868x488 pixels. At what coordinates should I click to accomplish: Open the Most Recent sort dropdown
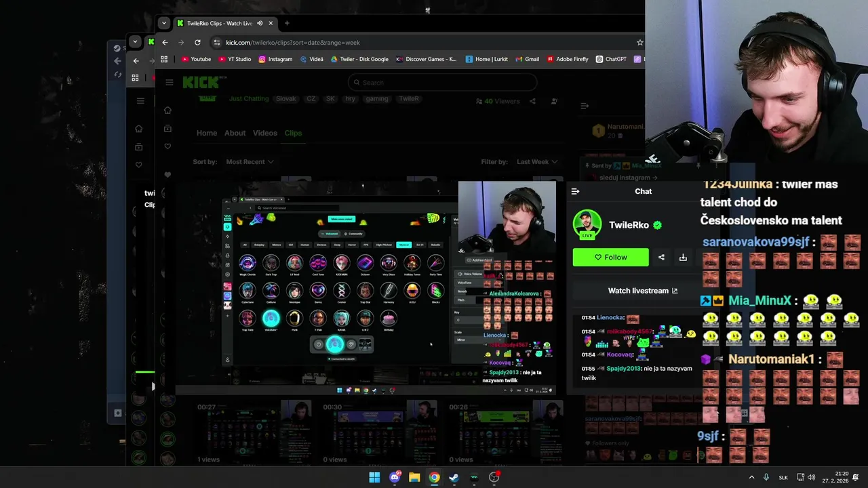click(x=250, y=162)
